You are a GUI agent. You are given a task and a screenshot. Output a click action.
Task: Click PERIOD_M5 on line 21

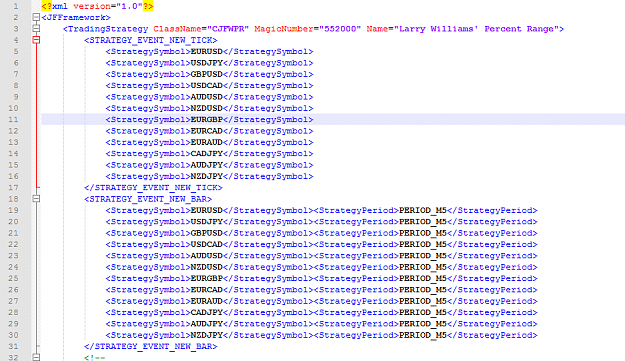point(423,233)
